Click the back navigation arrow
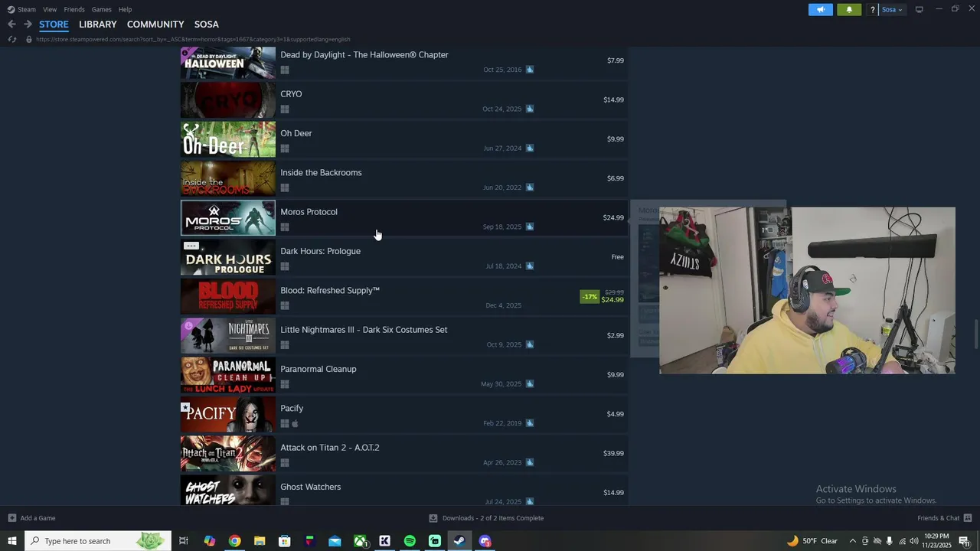The width and height of the screenshot is (980, 551). tap(11, 24)
